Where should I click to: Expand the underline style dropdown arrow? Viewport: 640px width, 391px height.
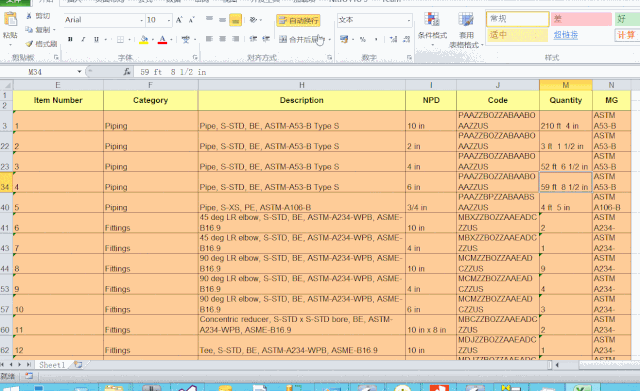pos(105,40)
